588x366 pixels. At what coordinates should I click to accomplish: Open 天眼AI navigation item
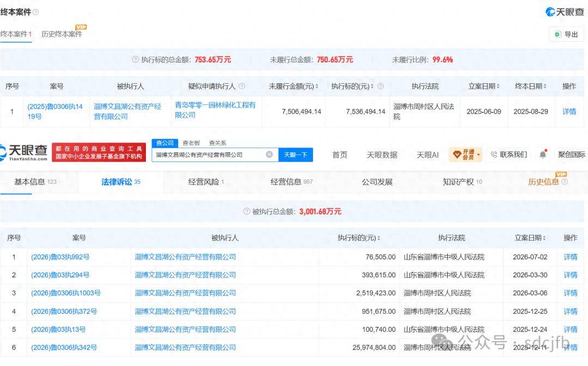[427, 154]
